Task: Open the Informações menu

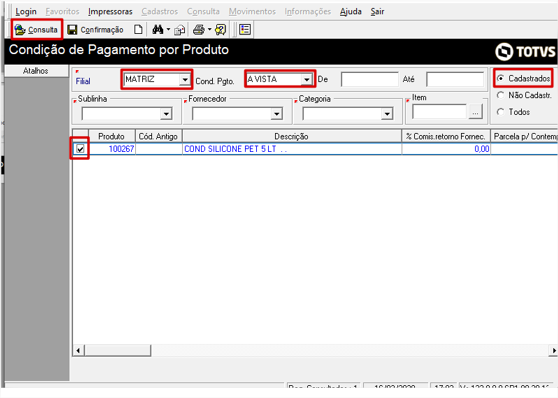Action: pos(307,11)
